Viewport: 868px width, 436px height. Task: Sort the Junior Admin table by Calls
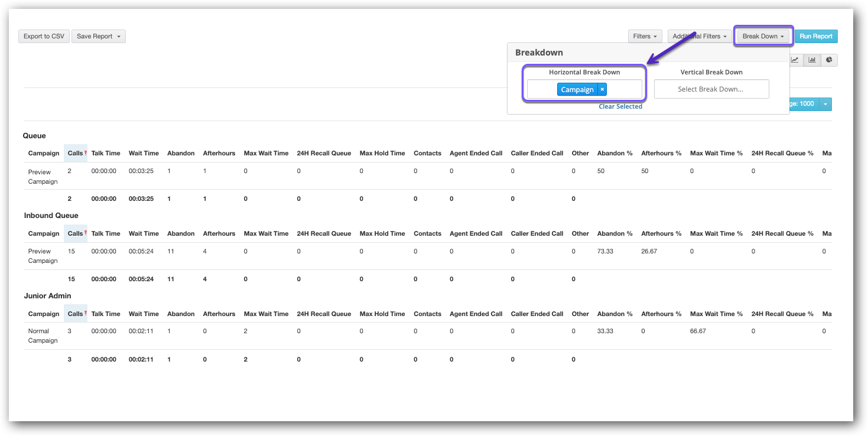click(76, 313)
